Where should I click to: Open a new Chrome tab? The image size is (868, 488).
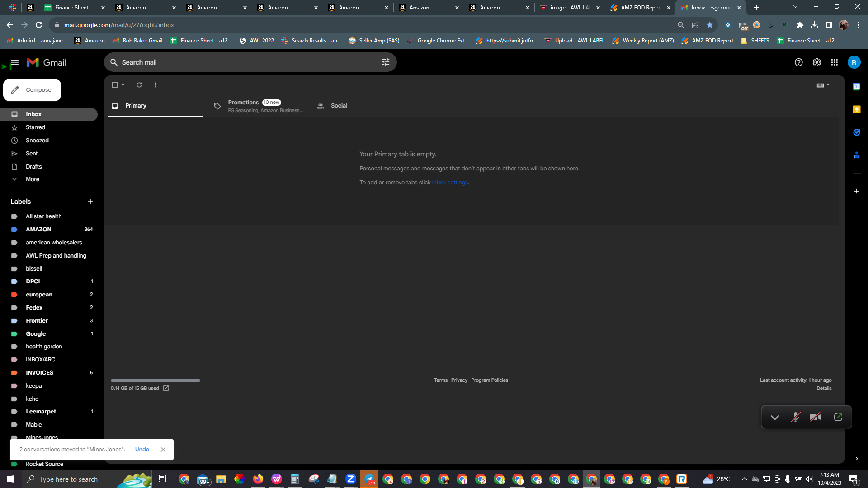click(x=756, y=8)
